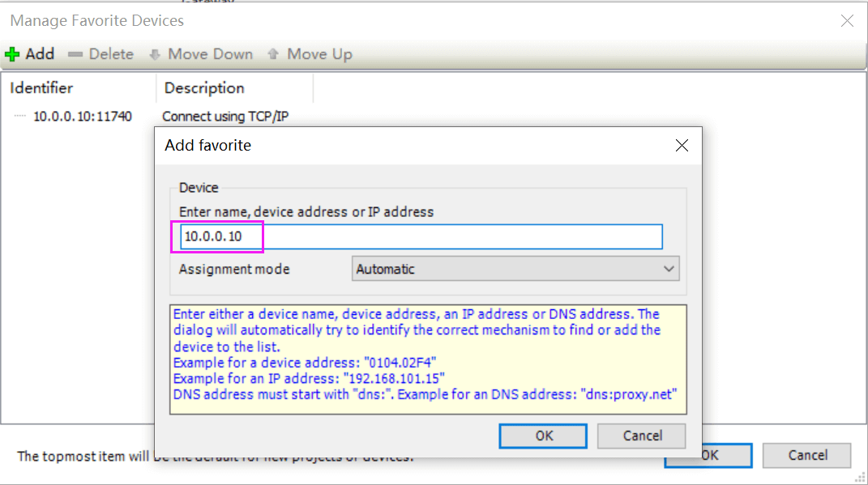Click the device name or IP input field
The image size is (868, 485).
pyautogui.click(x=421, y=236)
